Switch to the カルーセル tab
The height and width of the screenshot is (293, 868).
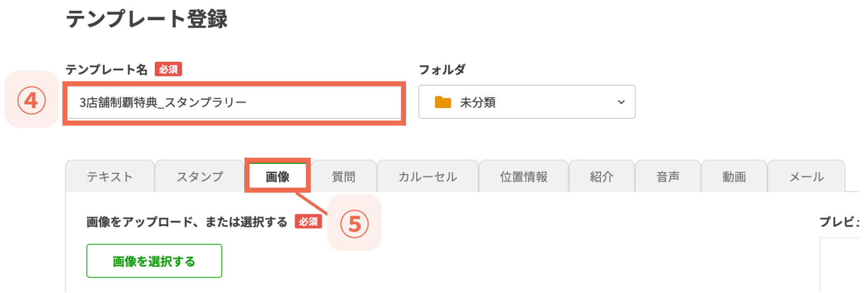[x=427, y=176]
